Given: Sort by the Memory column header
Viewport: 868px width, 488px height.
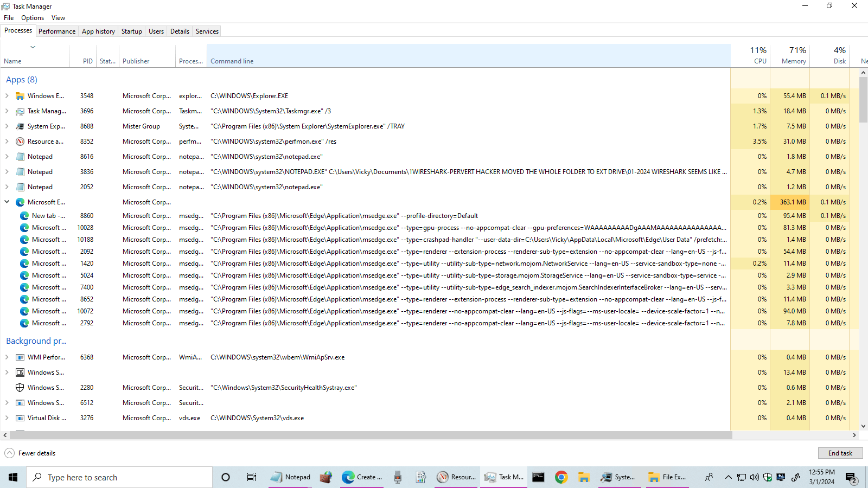Looking at the screenshot, I should [790, 56].
